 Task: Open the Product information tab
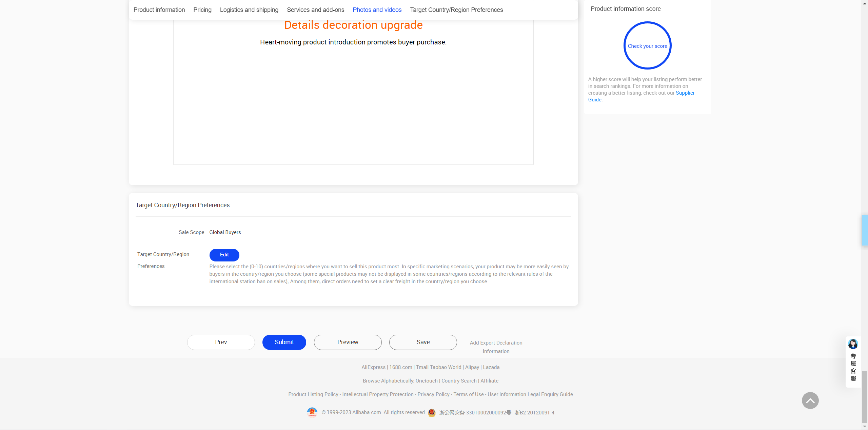pyautogui.click(x=159, y=10)
